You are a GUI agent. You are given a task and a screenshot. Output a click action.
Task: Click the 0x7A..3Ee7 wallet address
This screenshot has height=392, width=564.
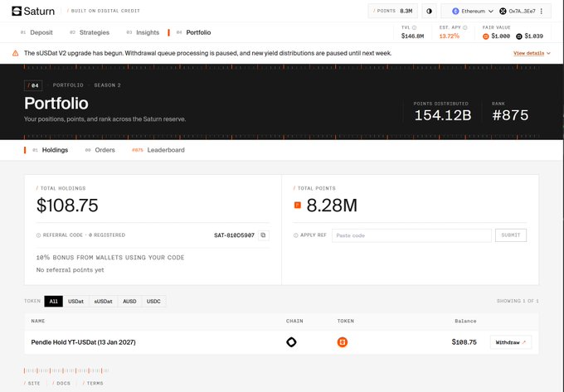tap(522, 11)
